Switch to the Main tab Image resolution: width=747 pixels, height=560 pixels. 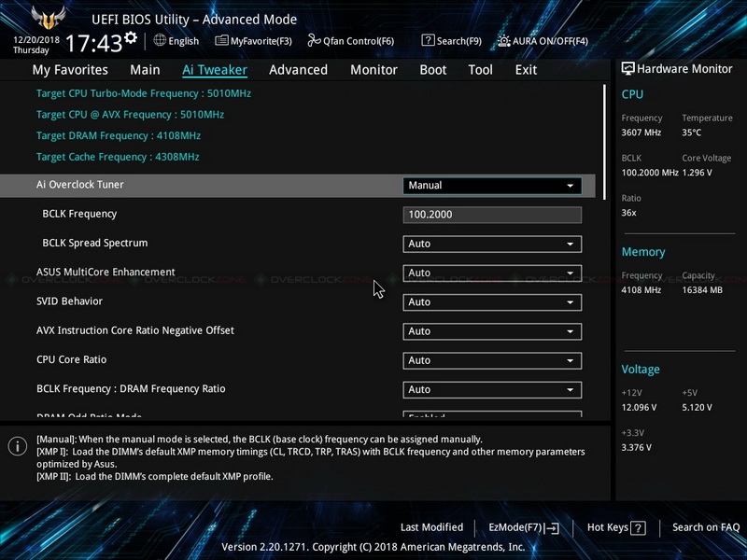coord(145,69)
